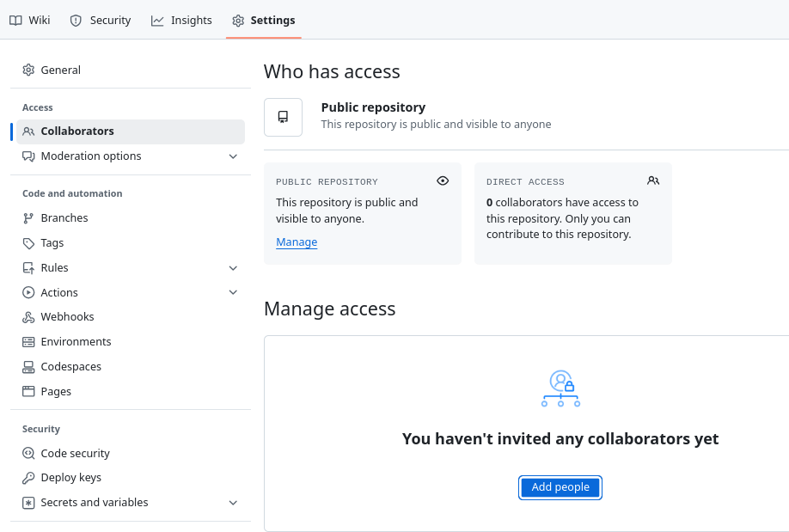Expand the Actions section
The height and width of the screenshot is (532, 789).
pyautogui.click(x=233, y=292)
